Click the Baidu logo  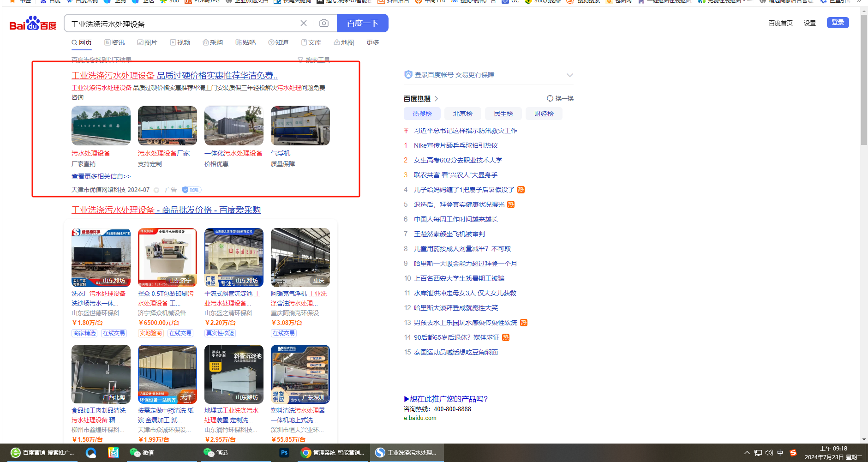click(33, 24)
